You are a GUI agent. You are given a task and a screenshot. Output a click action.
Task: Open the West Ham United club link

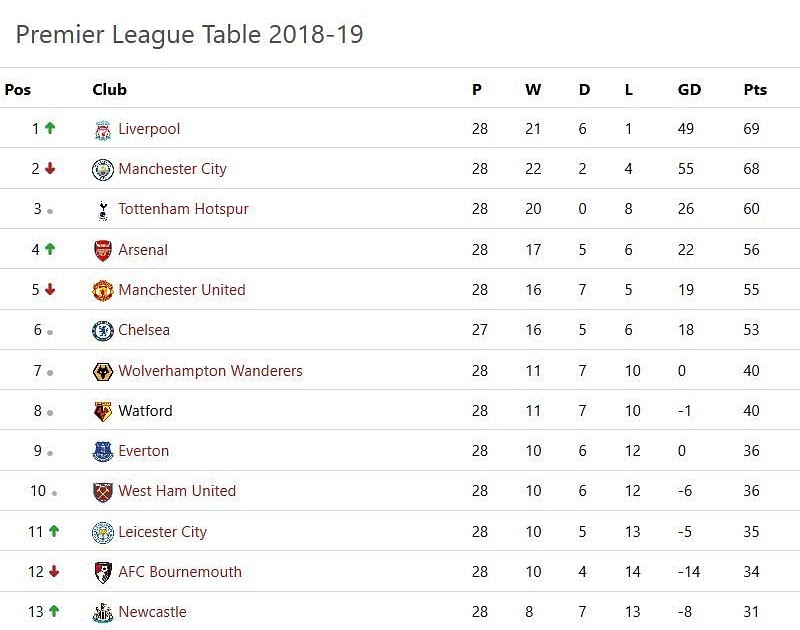tap(177, 491)
